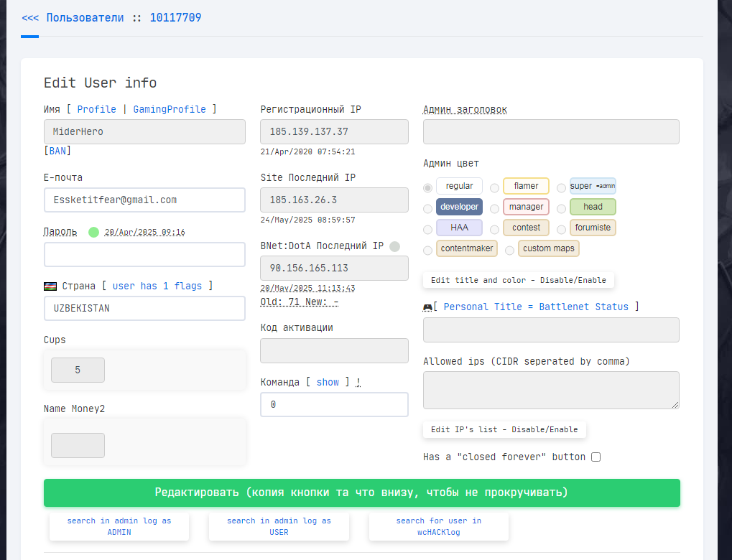The image size is (732, 560).
Task: Click the BAN link under name
Action: click(57, 151)
